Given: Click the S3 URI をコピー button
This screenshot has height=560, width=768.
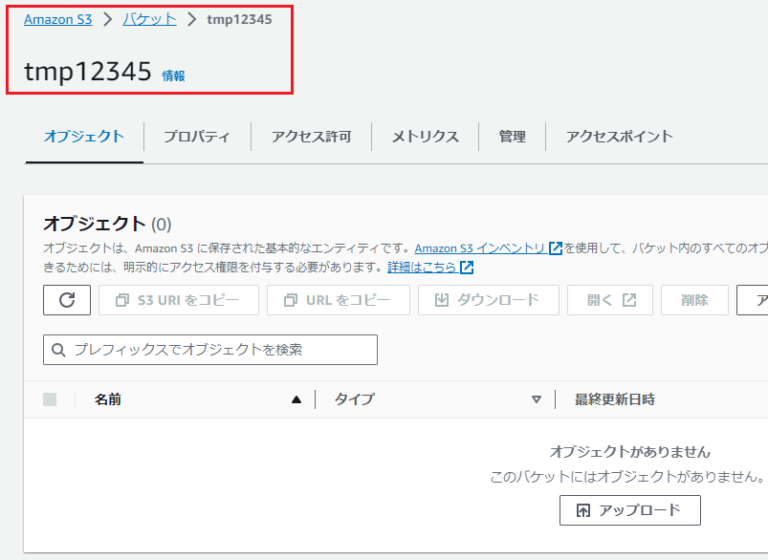Looking at the screenshot, I should pos(179,300).
